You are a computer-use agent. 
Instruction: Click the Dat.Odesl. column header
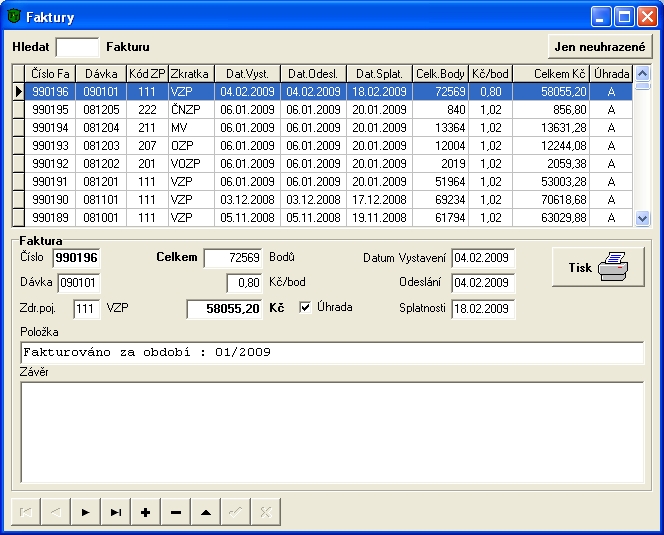click(313, 74)
